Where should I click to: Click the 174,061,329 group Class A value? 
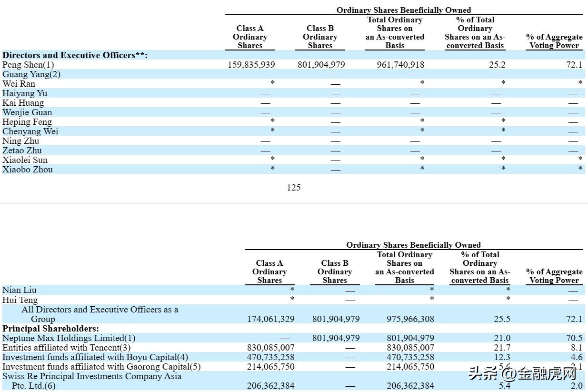click(270, 319)
